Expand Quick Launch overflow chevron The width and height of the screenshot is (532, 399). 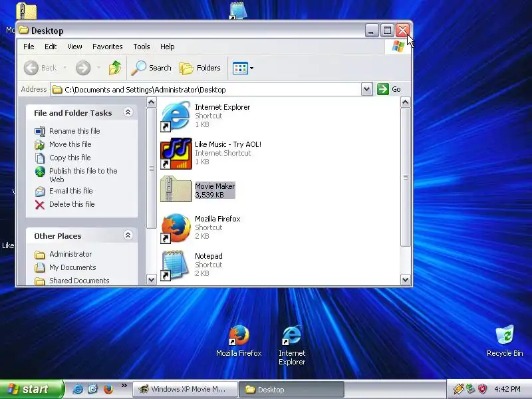pos(124,386)
